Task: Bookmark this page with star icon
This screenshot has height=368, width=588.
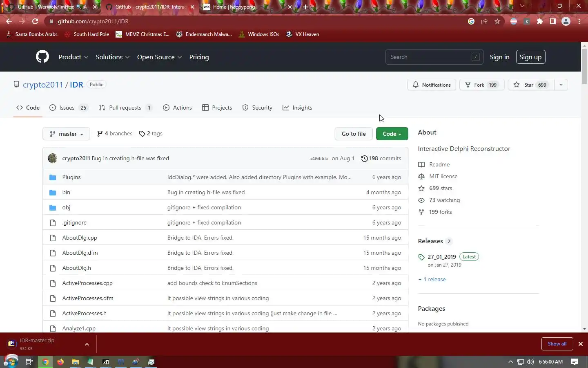Action: (x=497, y=21)
